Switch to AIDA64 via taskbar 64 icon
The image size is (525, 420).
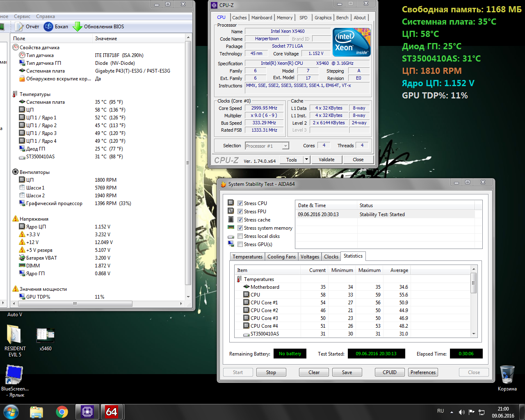[112, 411]
